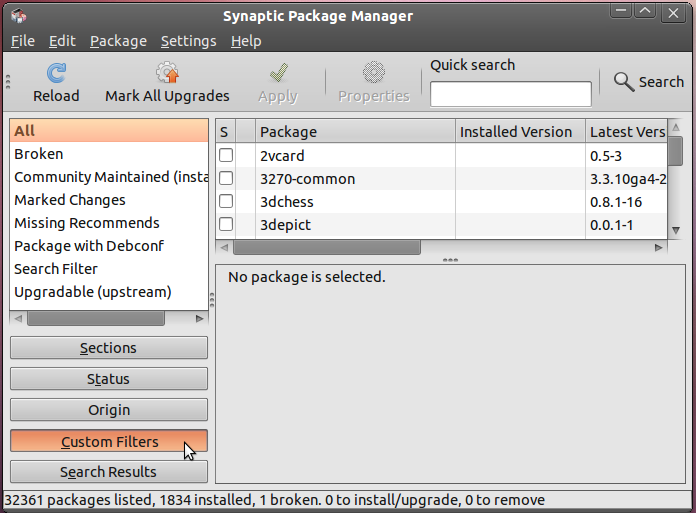This screenshot has width=696, height=513.
Task: Click the Search magnifier icon
Action: (624, 82)
